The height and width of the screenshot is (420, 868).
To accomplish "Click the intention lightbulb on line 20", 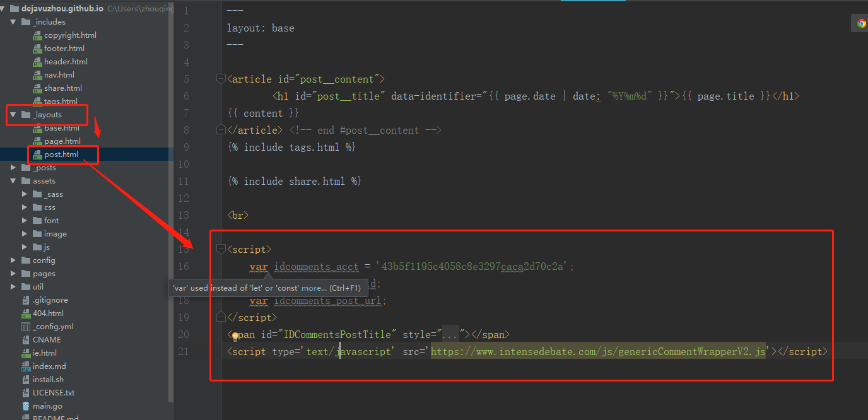I will click(x=235, y=337).
